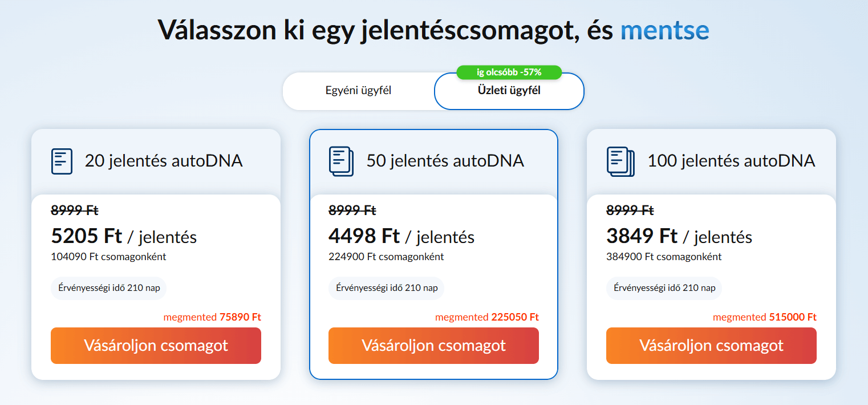Click the double document icon for 50 reports
Screen dimensions: 868x405
[341, 161]
